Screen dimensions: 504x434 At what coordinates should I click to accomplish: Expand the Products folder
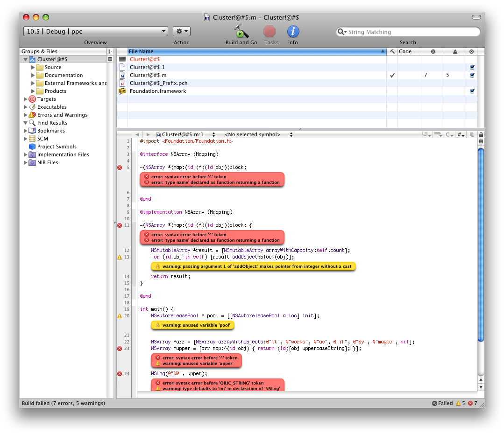coord(33,91)
